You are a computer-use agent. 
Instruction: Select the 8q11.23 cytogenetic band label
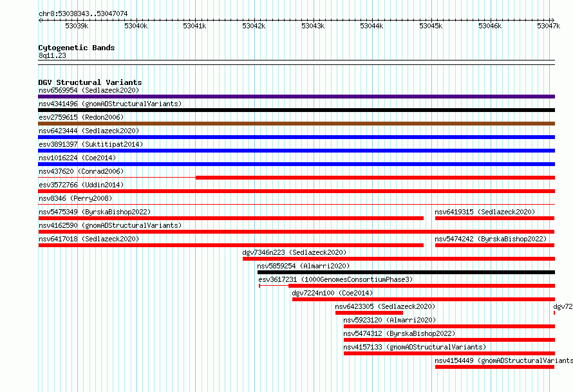click(x=52, y=55)
